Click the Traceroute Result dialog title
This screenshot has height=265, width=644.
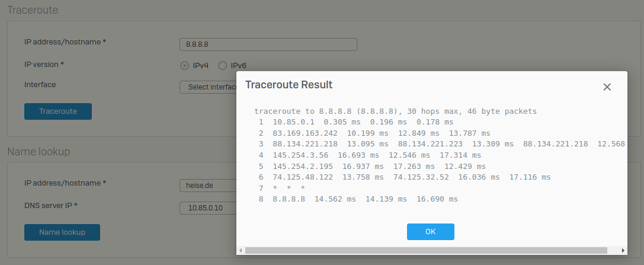point(289,85)
